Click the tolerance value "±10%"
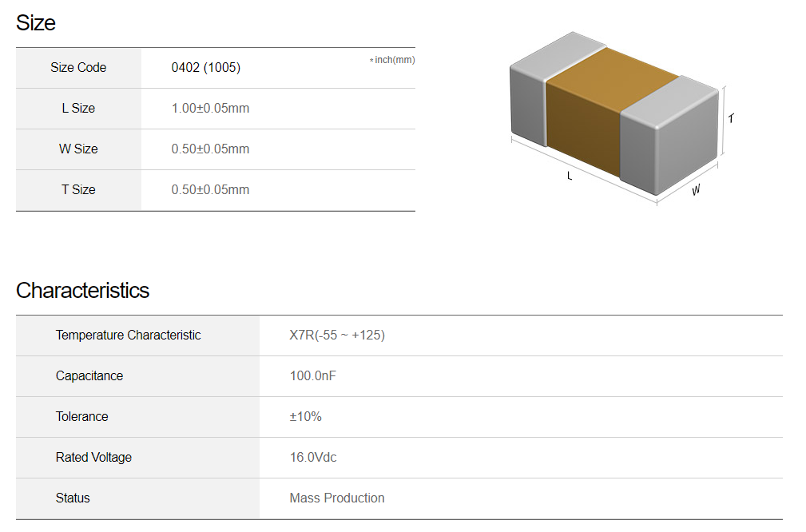The height and width of the screenshot is (532, 806). point(305,416)
